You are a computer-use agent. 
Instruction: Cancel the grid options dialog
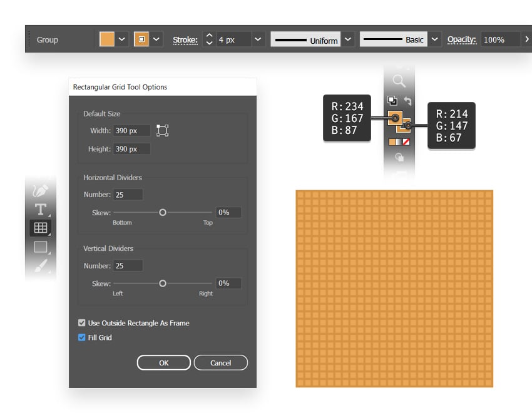221,363
